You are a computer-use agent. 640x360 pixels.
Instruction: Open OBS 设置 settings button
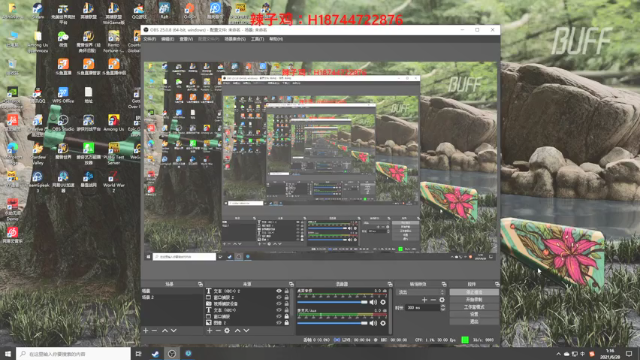coord(474,314)
